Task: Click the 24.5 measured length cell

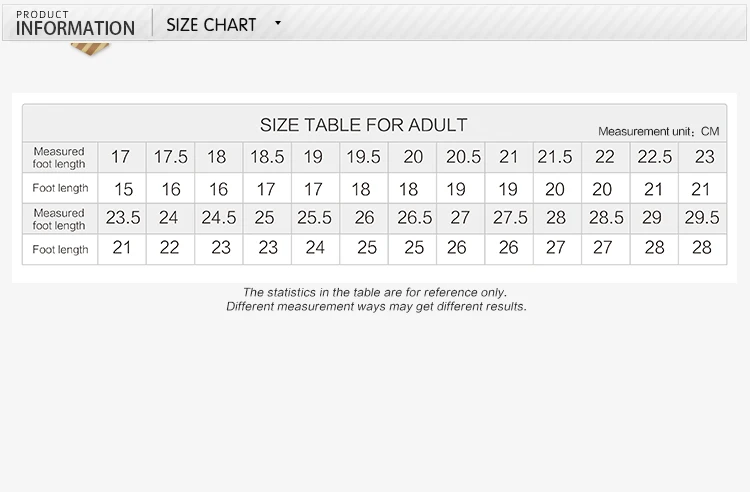Action: pyautogui.click(x=218, y=218)
